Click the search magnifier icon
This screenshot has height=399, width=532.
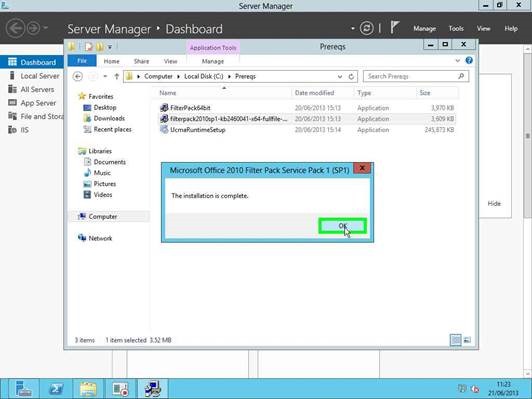[x=461, y=76]
